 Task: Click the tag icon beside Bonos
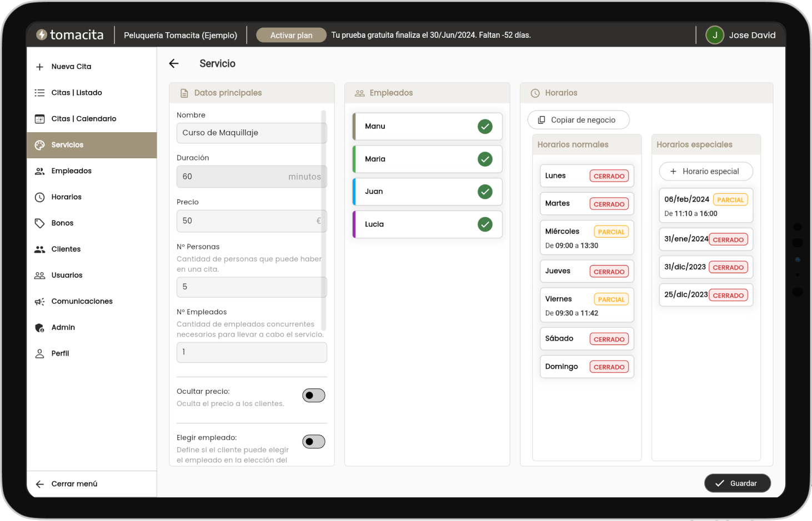click(39, 223)
